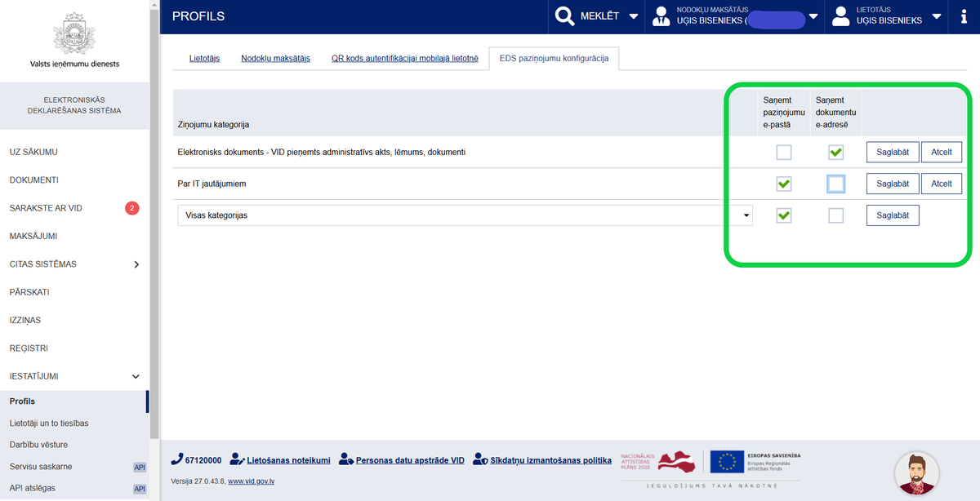Expand the Meklēt dropdown arrow
The height and width of the screenshot is (501, 980).
(633, 16)
